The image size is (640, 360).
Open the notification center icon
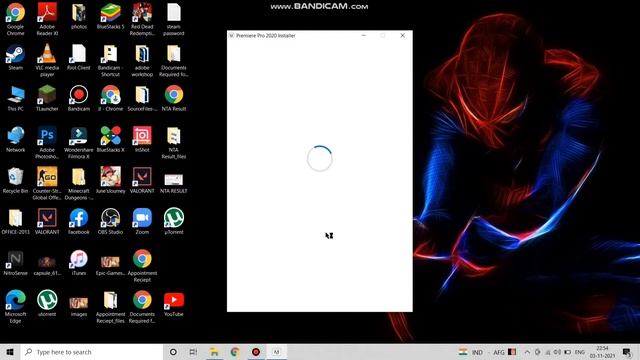pos(627,352)
